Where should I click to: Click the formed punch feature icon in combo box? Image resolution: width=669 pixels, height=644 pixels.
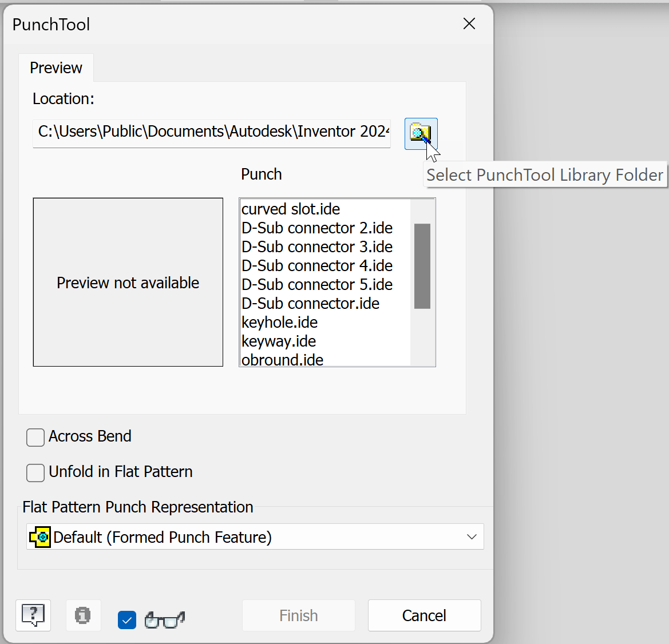pyautogui.click(x=39, y=536)
